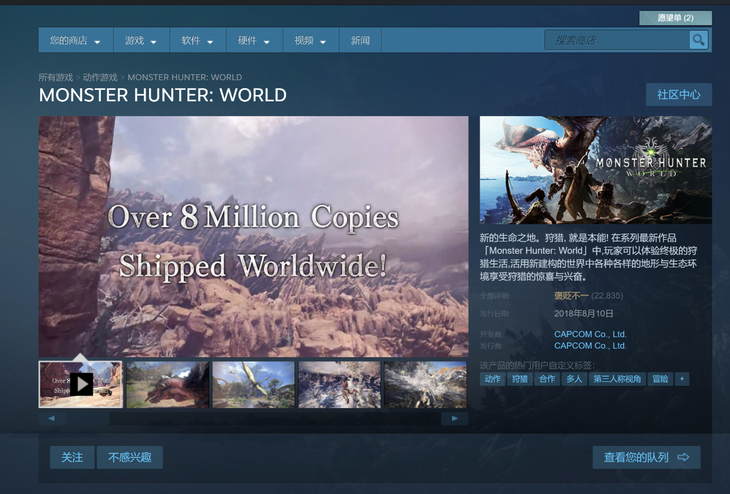Open 查看您的队列 queue button
Screen dimensions: 730x494
pos(646,458)
